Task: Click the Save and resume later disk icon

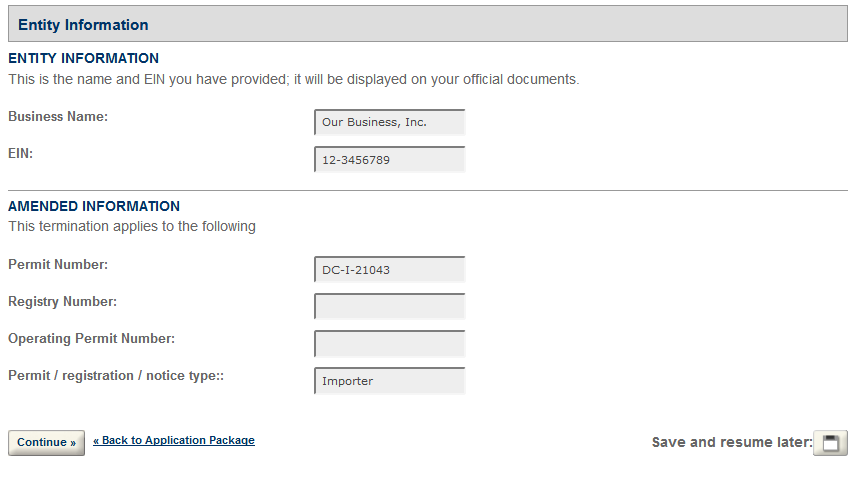Action: [830, 443]
